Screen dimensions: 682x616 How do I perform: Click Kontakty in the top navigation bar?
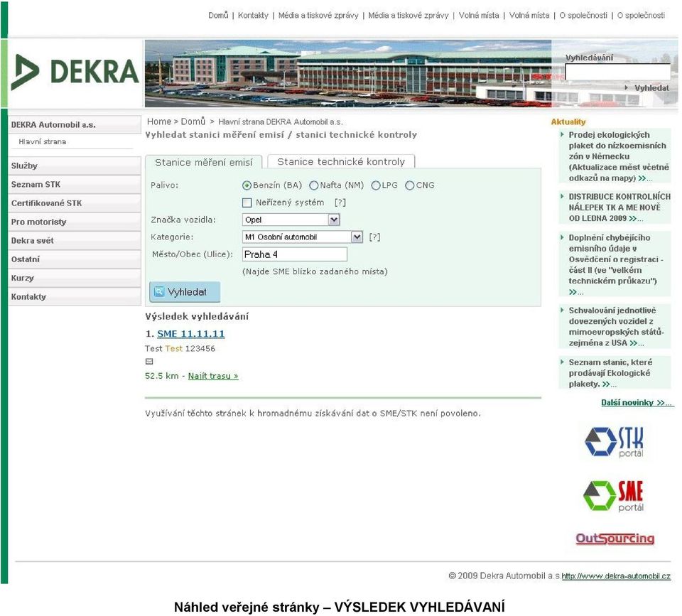[x=253, y=15]
